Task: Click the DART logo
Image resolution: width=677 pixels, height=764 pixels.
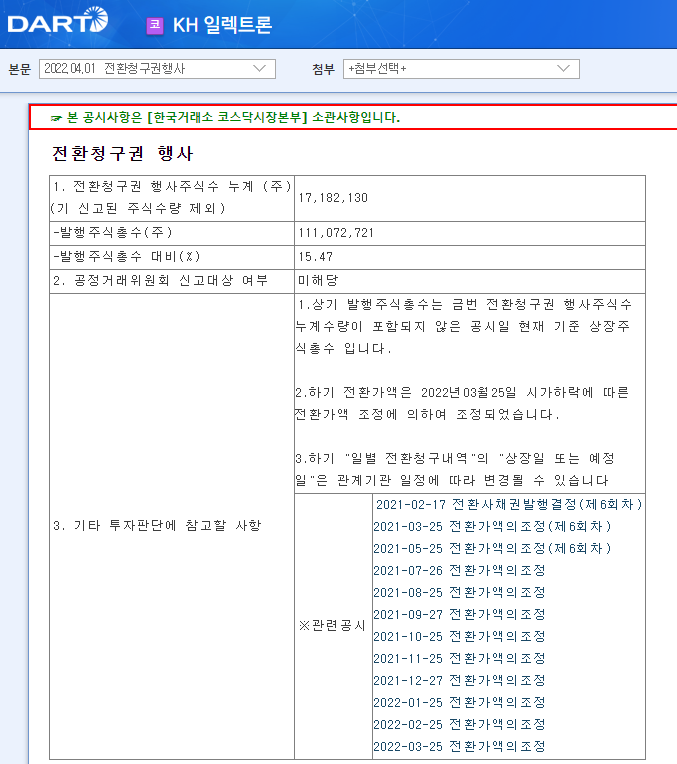Action: [58, 20]
